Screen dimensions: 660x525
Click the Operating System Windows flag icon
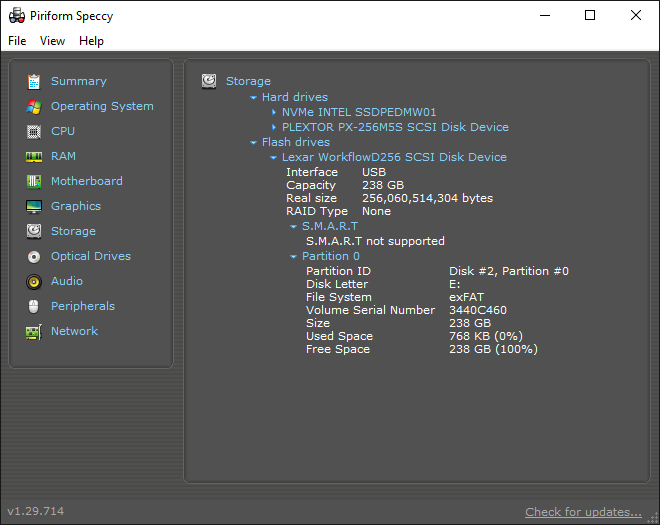pos(34,106)
